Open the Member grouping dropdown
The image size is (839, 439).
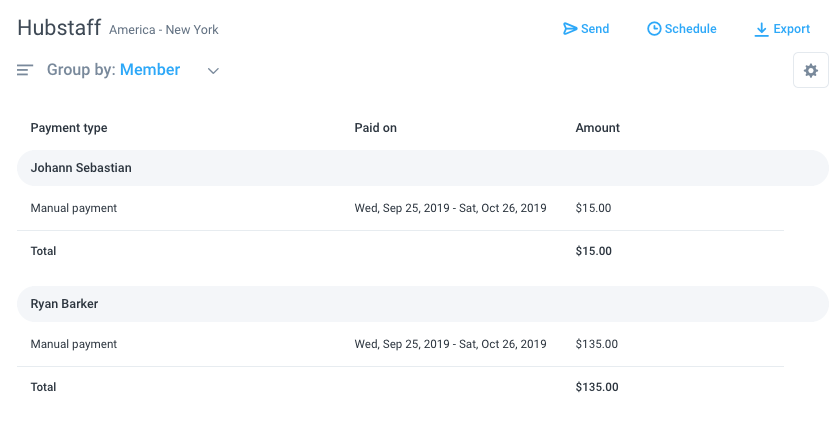150,70
